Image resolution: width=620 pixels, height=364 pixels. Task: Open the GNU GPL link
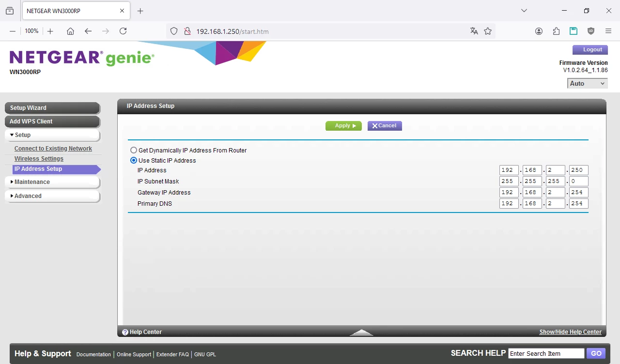205,354
